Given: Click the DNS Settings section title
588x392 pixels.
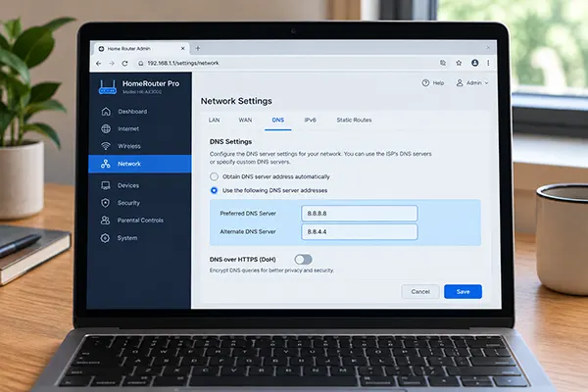Looking at the screenshot, I should click(230, 141).
